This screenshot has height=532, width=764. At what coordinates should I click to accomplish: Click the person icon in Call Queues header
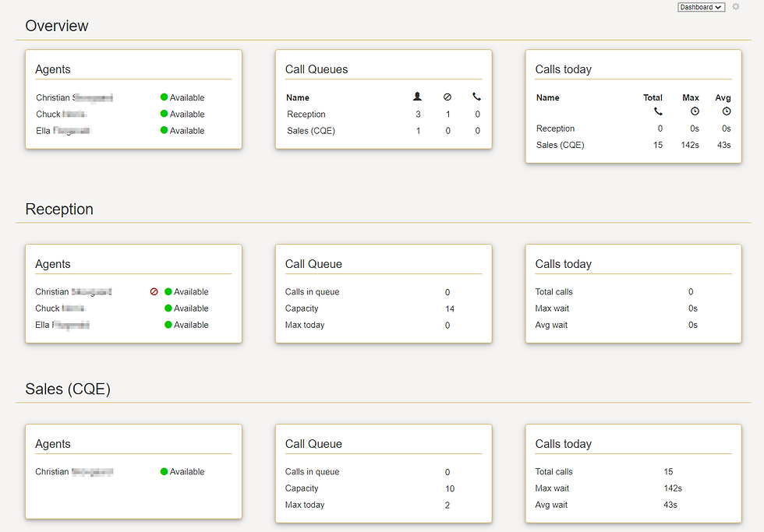coord(417,97)
